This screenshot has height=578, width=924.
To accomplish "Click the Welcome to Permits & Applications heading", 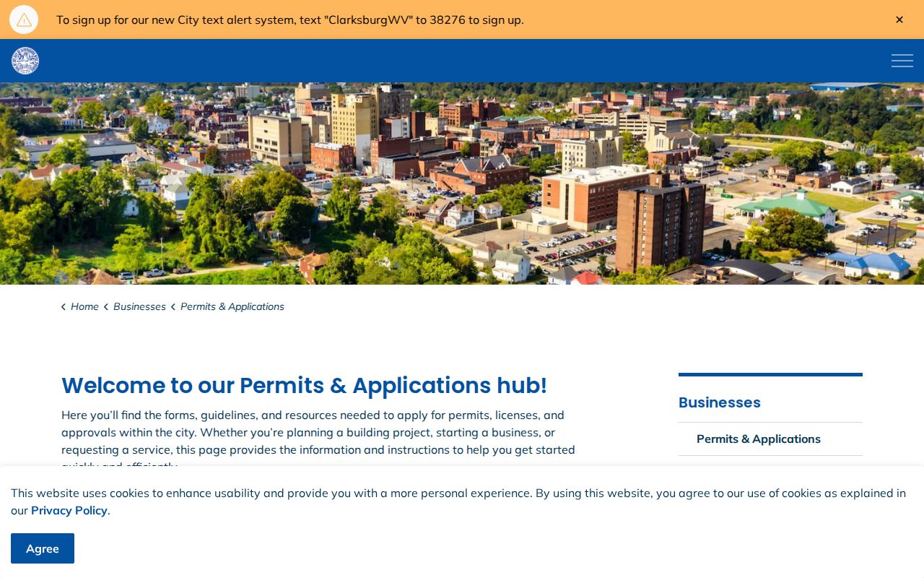I will pyautogui.click(x=304, y=386).
